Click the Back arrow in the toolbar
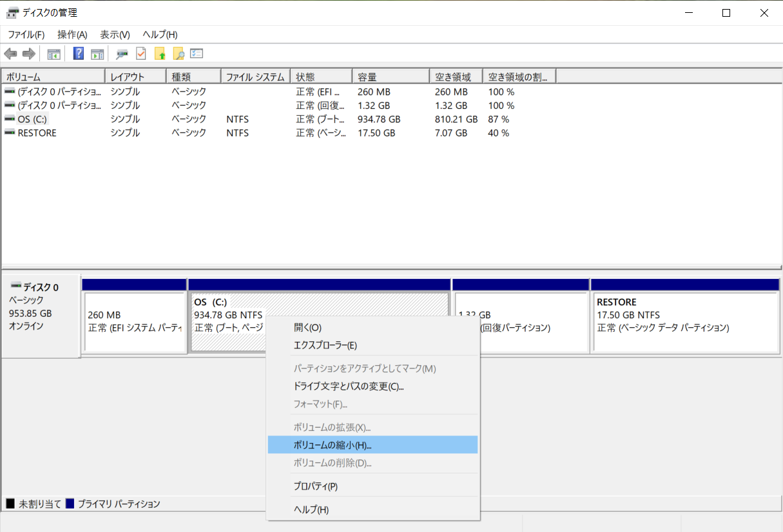The height and width of the screenshot is (532, 783). tap(10, 54)
